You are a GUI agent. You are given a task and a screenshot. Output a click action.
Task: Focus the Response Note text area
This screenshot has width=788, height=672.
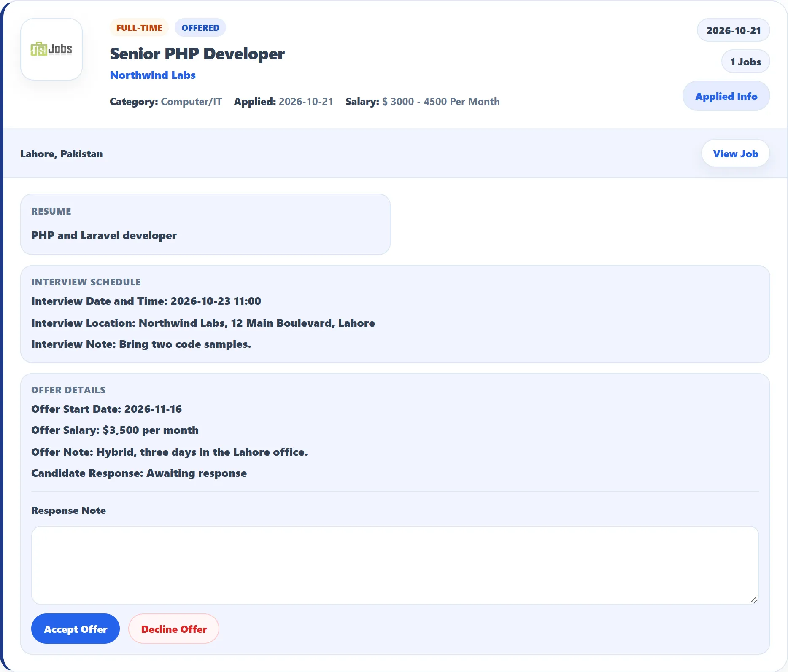pos(395,565)
